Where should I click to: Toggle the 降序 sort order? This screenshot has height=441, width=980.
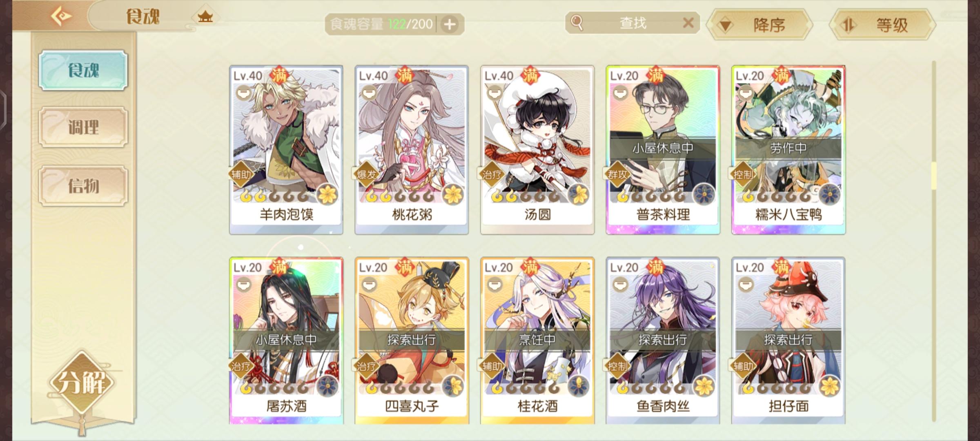(759, 25)
